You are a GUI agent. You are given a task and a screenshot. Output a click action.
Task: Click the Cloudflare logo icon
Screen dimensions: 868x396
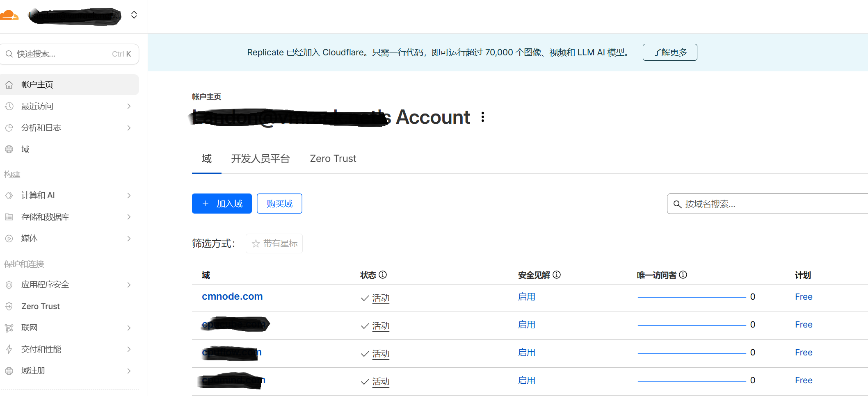[x=9, y=16]
